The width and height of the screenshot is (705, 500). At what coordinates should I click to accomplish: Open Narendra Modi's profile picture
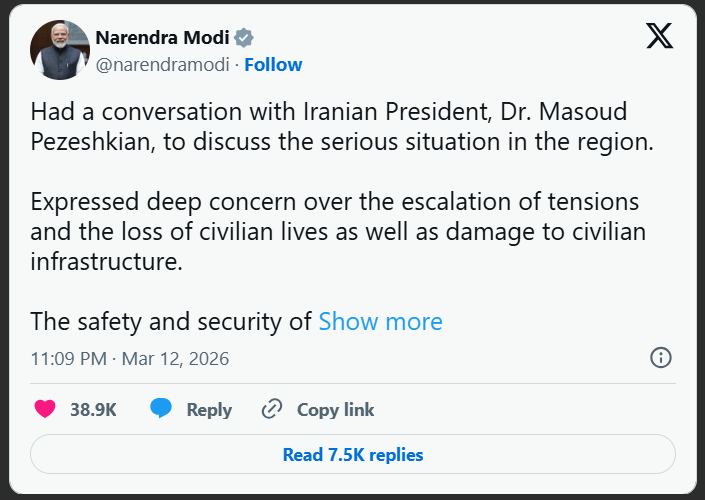(60, 50)
